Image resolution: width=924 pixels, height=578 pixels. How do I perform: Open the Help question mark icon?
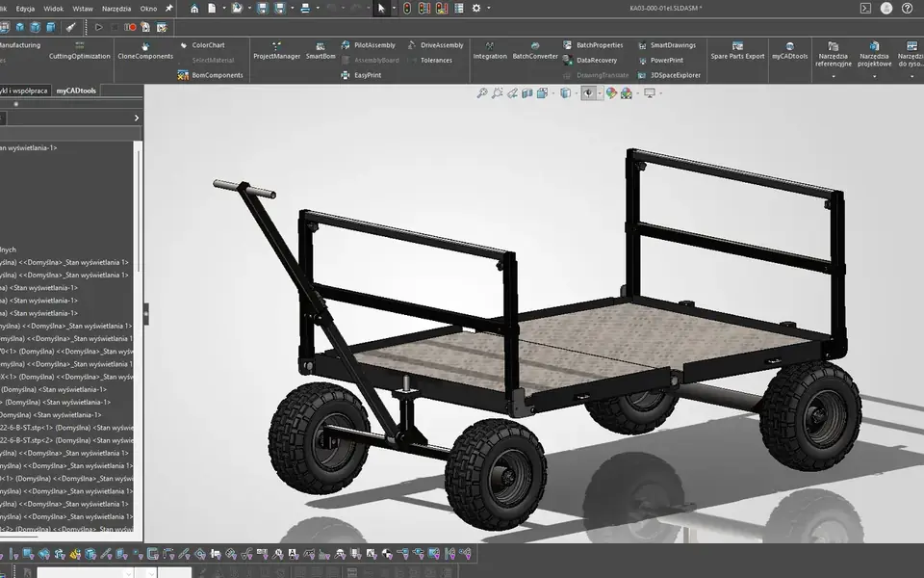907,9
